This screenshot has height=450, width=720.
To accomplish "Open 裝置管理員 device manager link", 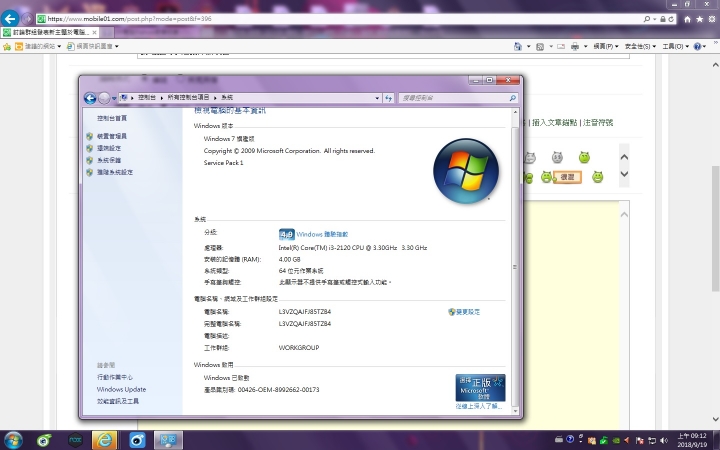I will click(x=112, y=136).
